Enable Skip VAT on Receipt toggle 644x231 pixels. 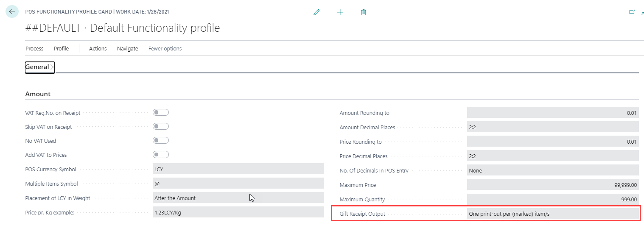[x=161, y=126]
